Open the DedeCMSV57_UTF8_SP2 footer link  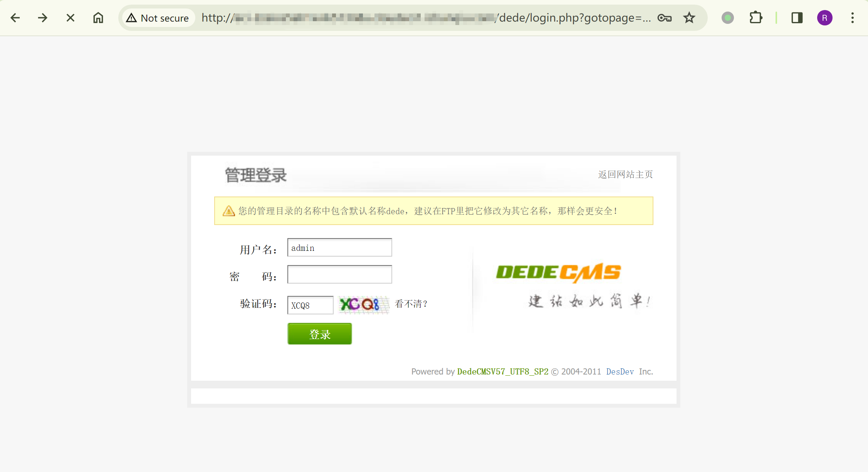tap(502, 371)
